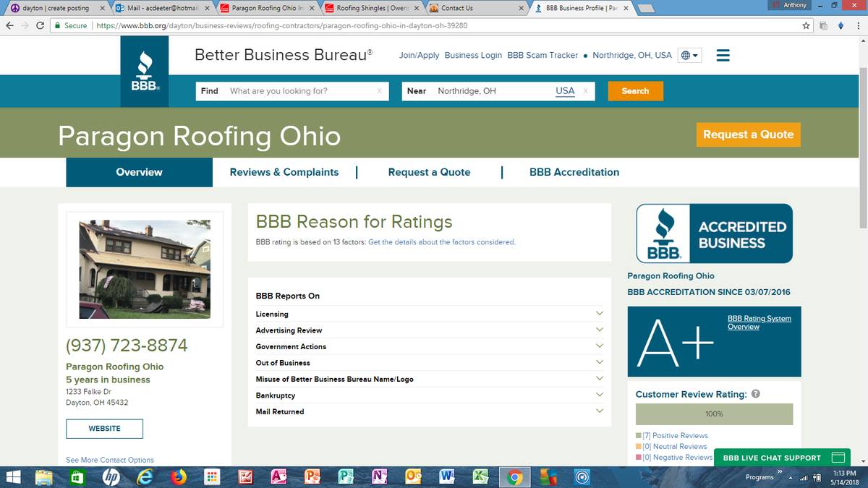Select the Overview tab
Viewport: 868px width, 488px height.
coord(140,172)
